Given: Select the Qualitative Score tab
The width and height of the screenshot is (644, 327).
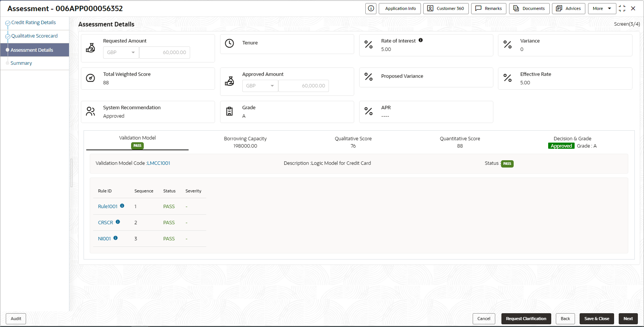Looking at the screenshot, I should (353, 142).
